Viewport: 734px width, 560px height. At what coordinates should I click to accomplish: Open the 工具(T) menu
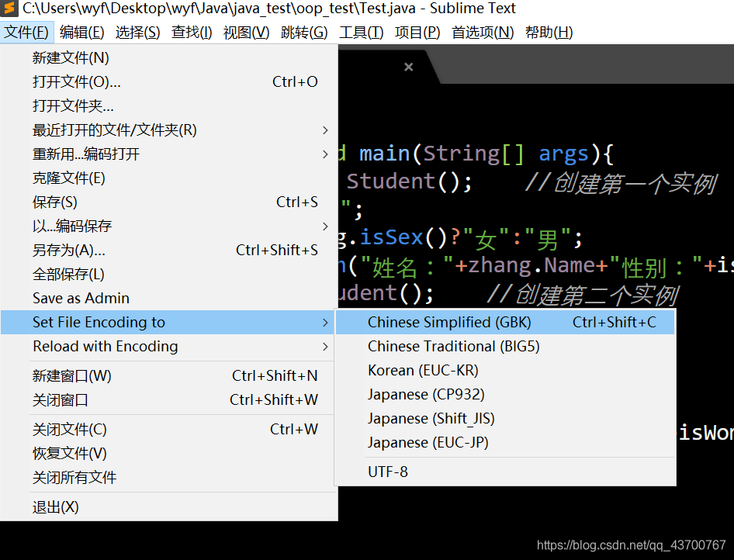pyautogui.click(x=361, y=33)
